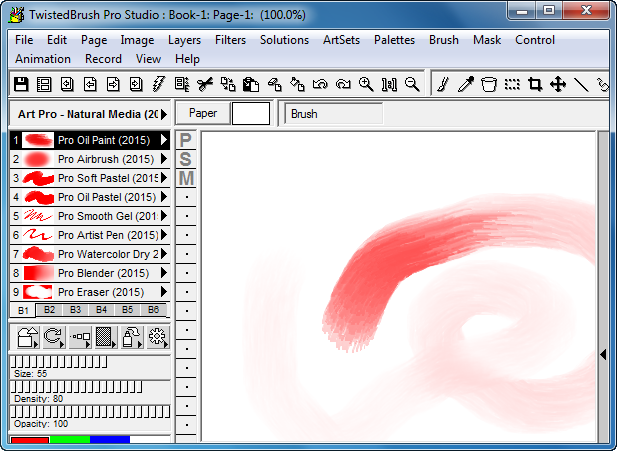Open the Filters menu
Viewport: 617px width, 451px height.
coord(230,40)
